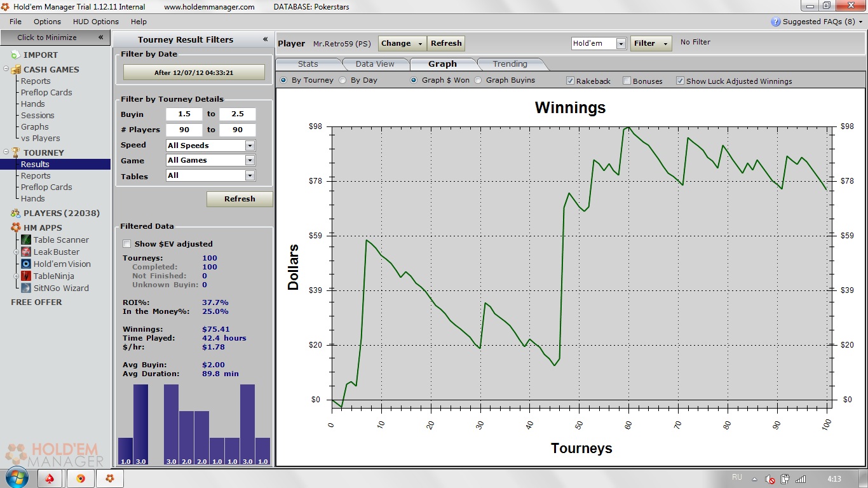868x488 pixels.
Task: Select the By Tourney radio button
Action: tap(283, 80)
